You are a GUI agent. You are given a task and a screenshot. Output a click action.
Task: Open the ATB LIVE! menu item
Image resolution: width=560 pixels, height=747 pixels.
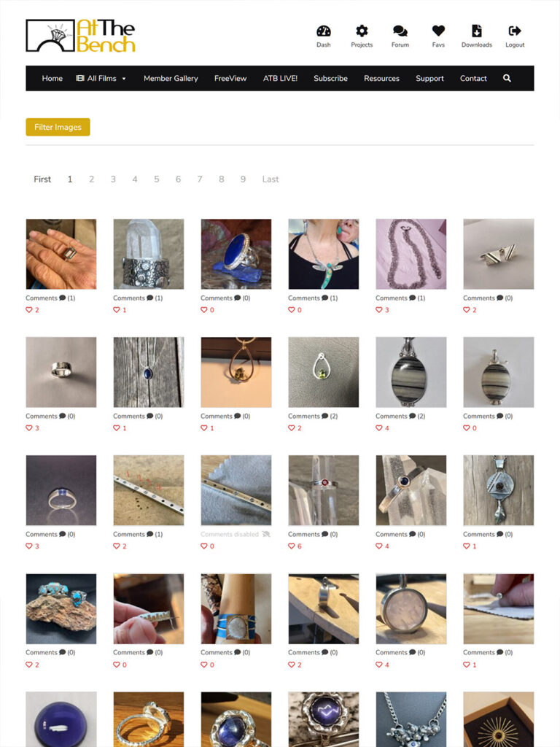(x=280, y=78)
